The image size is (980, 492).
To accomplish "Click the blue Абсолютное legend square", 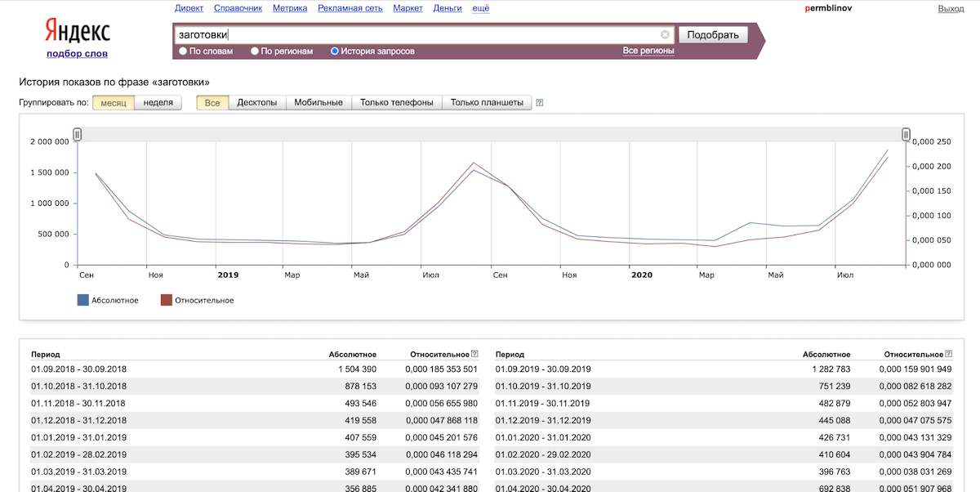I will tap(82, 300).
